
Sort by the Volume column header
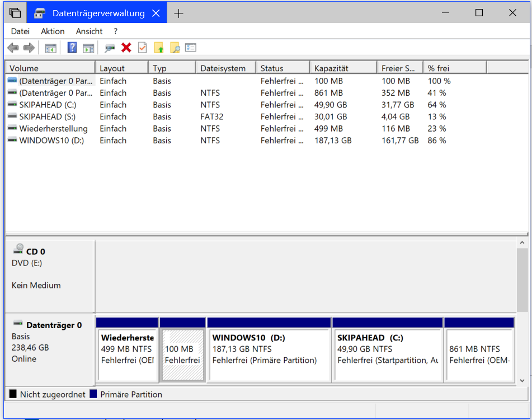pos(50,68)
